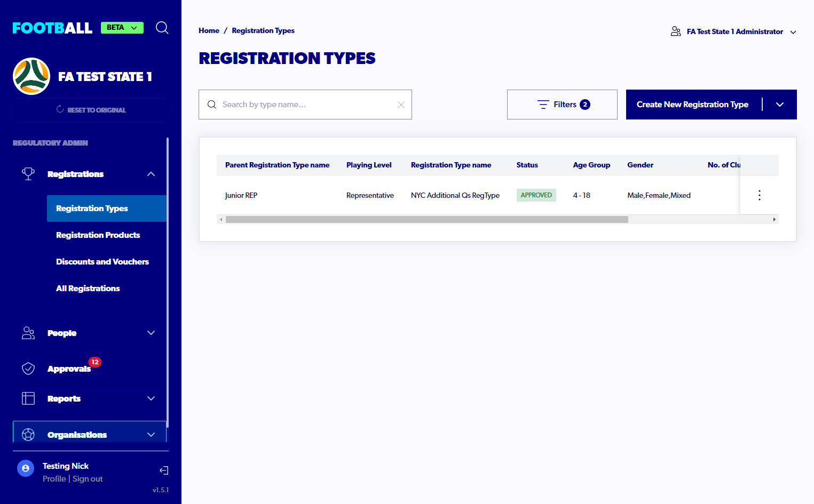Click the Reports table icon
Screen dimensions: 814x504
pyautogui.click(x=28, y=398)
